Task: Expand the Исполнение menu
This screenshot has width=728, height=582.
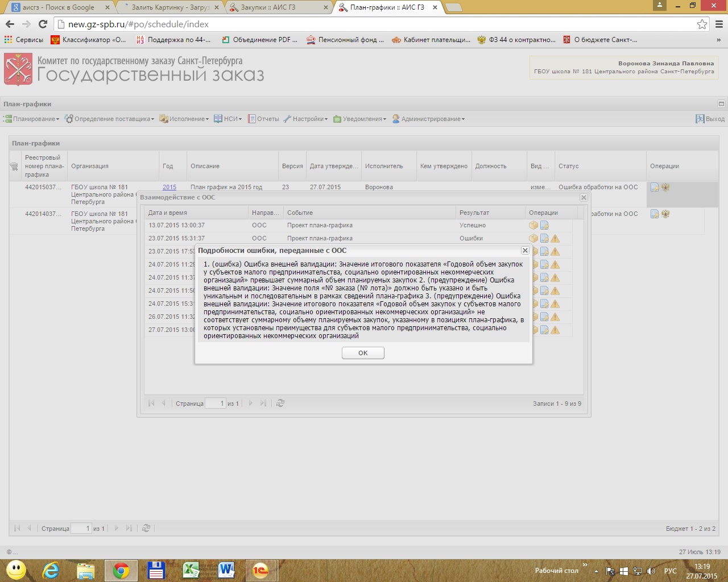Action: (184, 119)
